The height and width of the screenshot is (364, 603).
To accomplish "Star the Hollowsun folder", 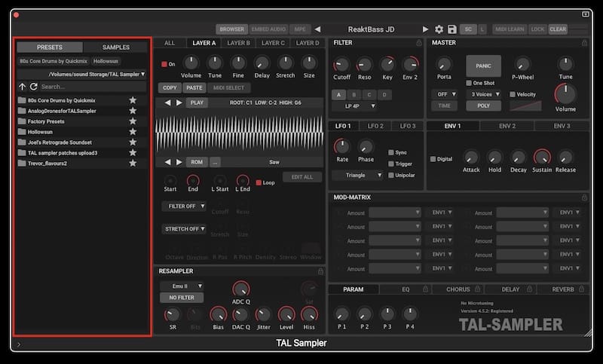I will 133,132.
